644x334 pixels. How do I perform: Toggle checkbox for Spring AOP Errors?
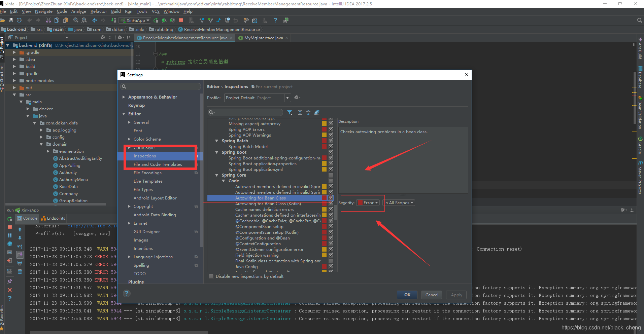tap(331, 129)
